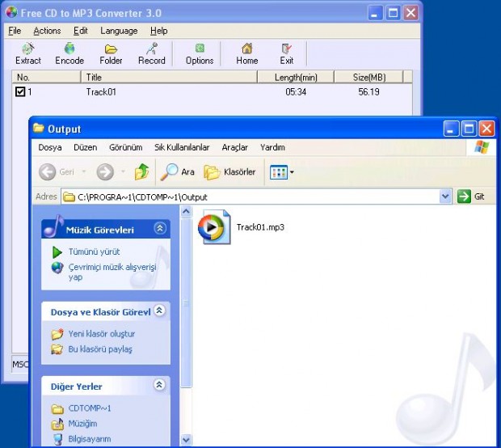
Task: Open the views icon menu
Action: [x=279, y=172]
